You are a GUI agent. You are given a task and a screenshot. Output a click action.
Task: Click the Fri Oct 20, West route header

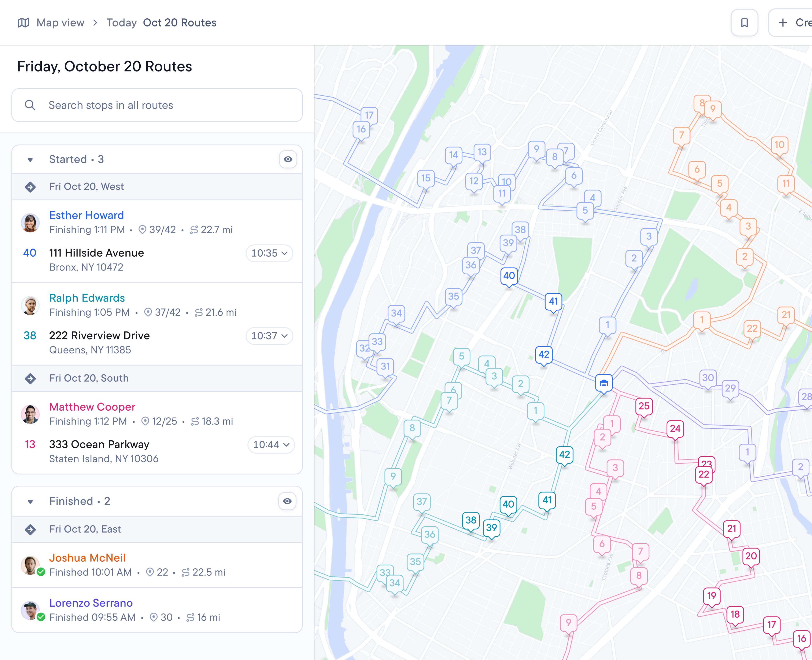pyautogui.click(x=157, y=187)
